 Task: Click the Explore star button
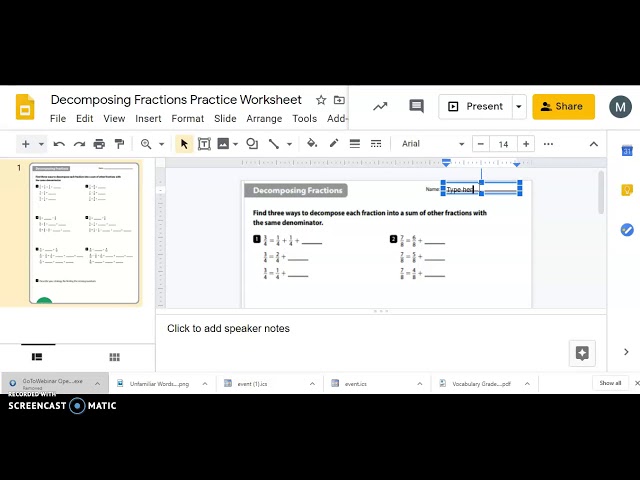tap(582, 353)
